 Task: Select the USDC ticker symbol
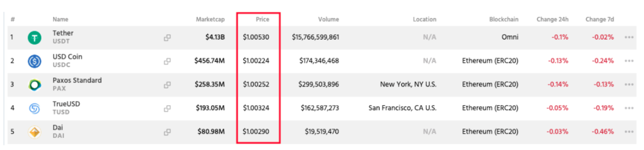pos(61,65)
